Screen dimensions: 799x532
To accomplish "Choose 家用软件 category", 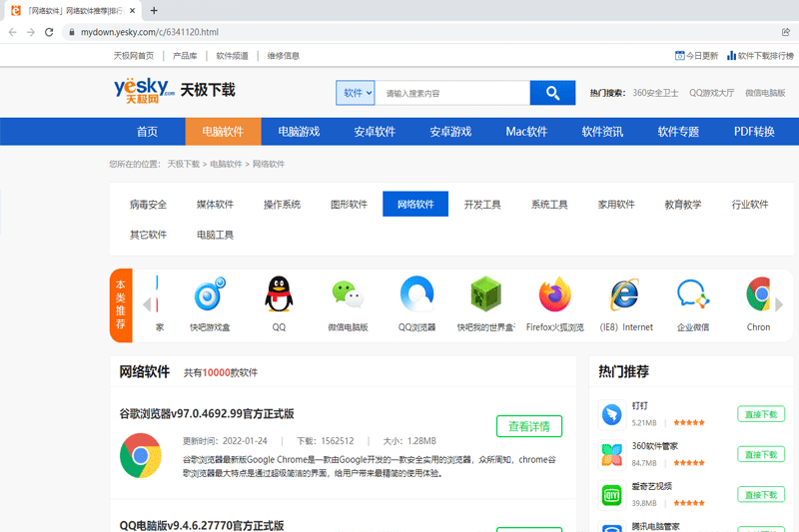I will (x=616, y=205).
